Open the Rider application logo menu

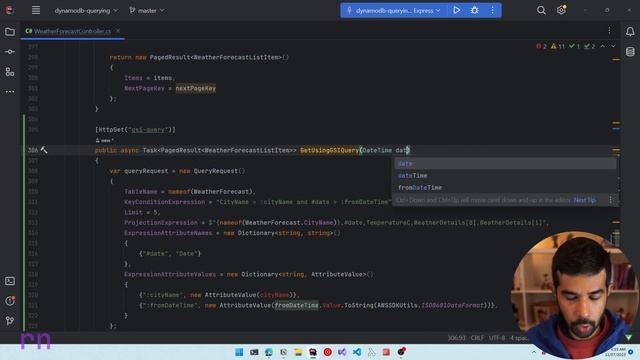pos(9,10)
